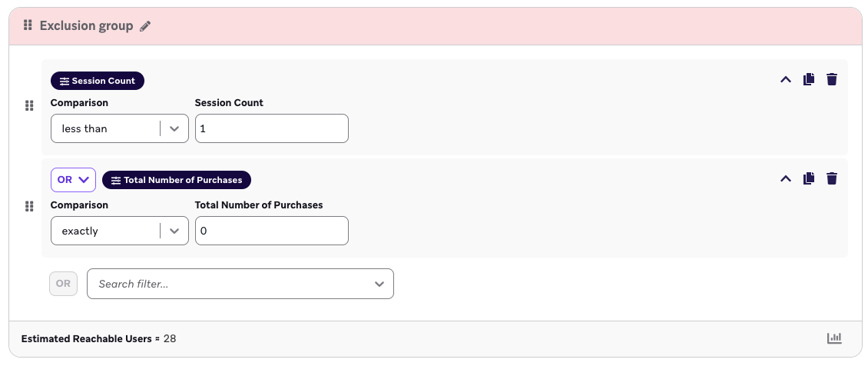Change the OR operator dropdown

(73, 180)
